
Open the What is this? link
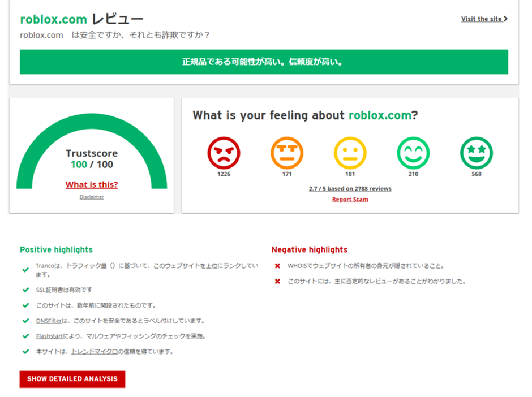point(92,184)
